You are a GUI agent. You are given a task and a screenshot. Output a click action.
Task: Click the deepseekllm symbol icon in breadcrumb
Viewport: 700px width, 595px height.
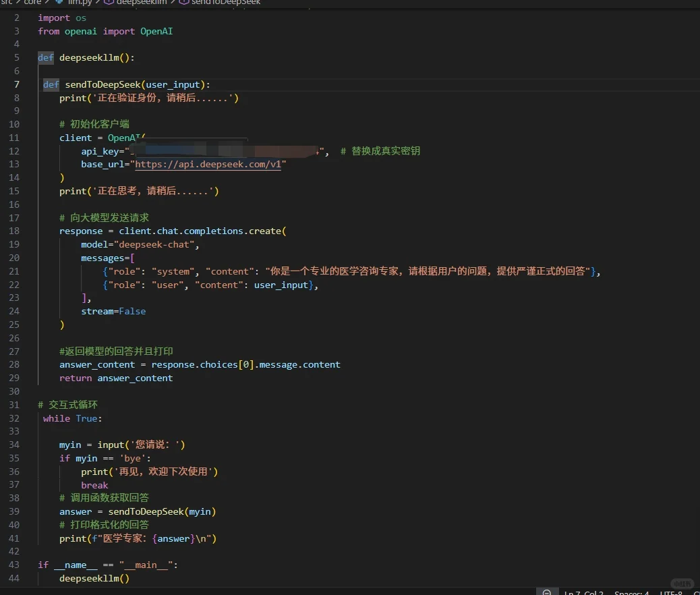click(x=109, y=3)
